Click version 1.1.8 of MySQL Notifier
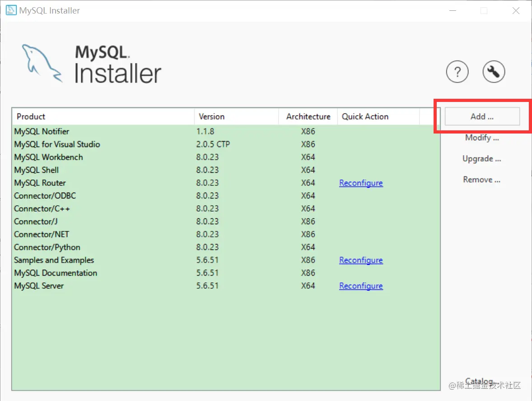Viewport: 532px width, 401px height. tap(205, 132)
